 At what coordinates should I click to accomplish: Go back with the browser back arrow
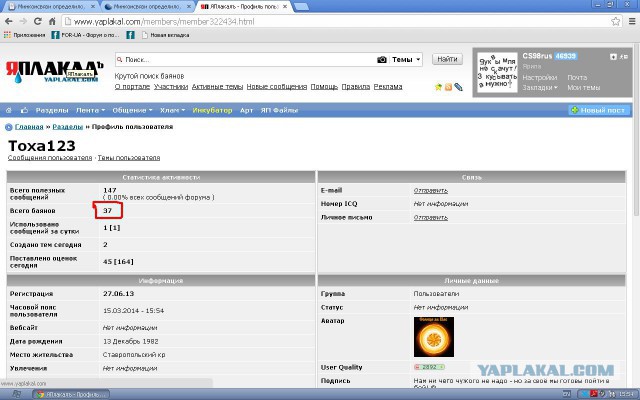9,21
